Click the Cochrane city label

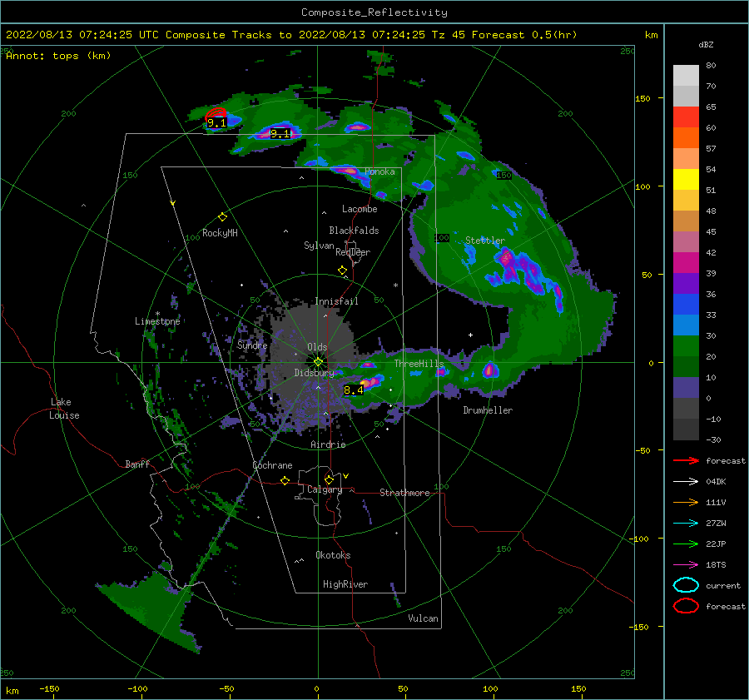(x=272, y=465)
